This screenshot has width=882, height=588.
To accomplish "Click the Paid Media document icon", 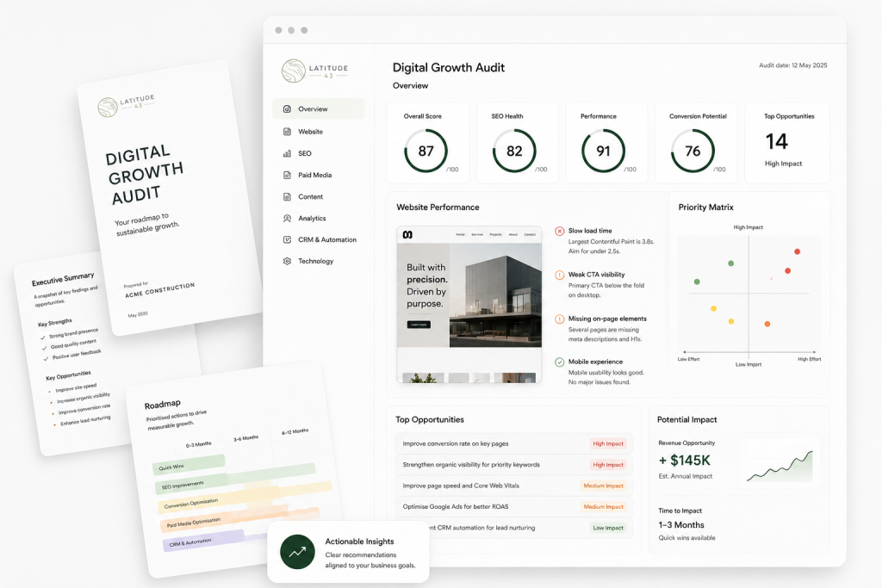I will (x=287, y=176).
